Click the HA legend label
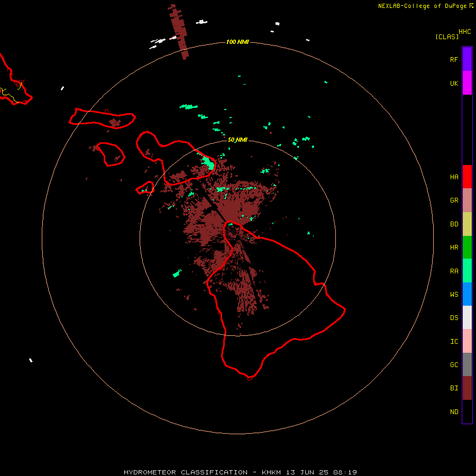The height and width of the screenshot is (476, 476). click(454, 177)
